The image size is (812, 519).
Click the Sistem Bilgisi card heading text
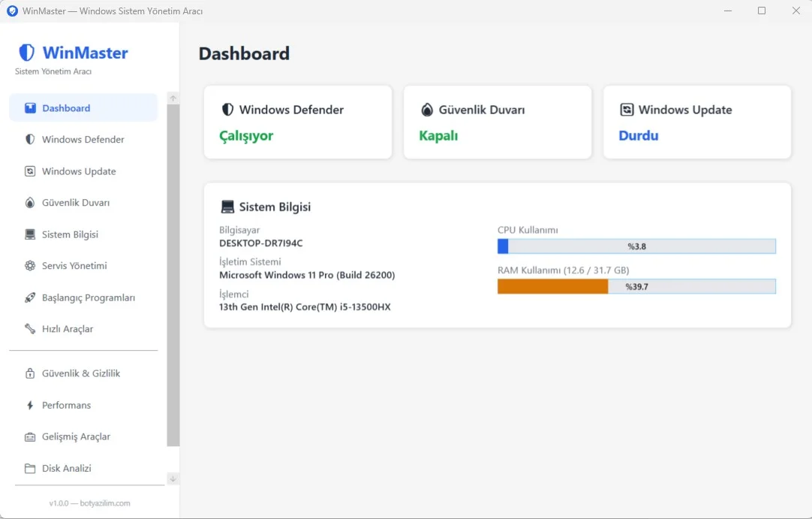tap(275, 207)
